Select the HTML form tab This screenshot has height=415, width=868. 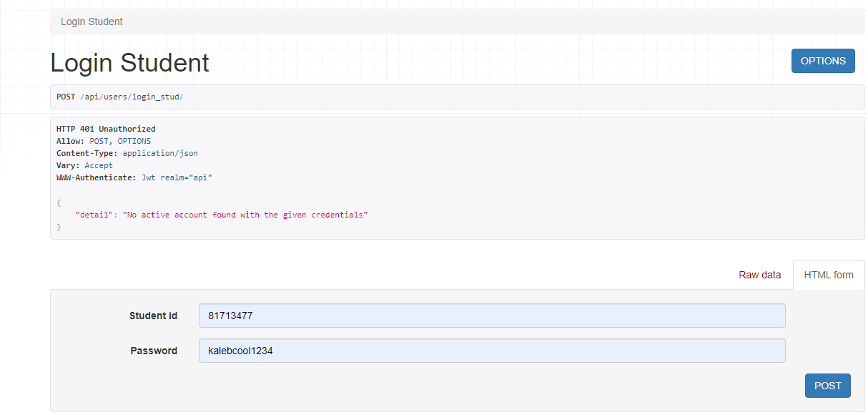pos(828,275)
